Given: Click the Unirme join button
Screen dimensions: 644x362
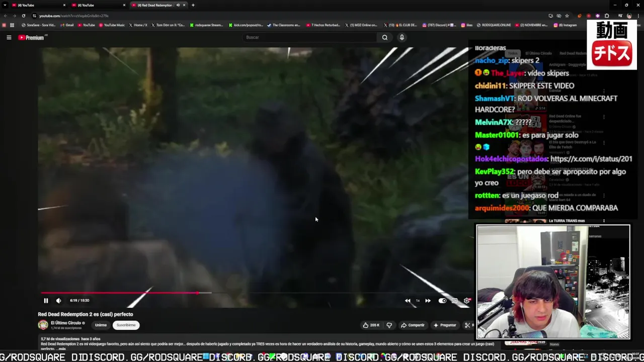Looking at the screenshot, I should coord(101,325).
